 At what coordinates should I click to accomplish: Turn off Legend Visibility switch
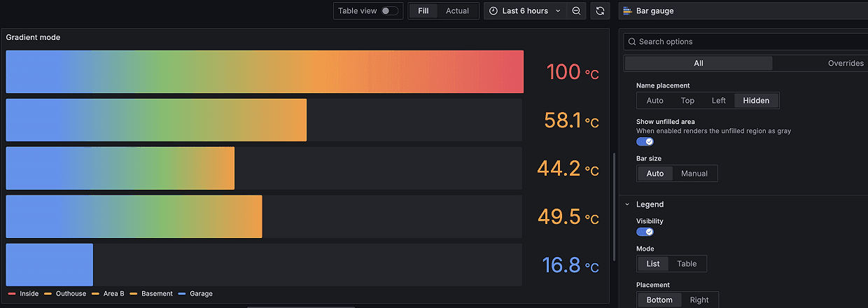(x=645, y=232)
